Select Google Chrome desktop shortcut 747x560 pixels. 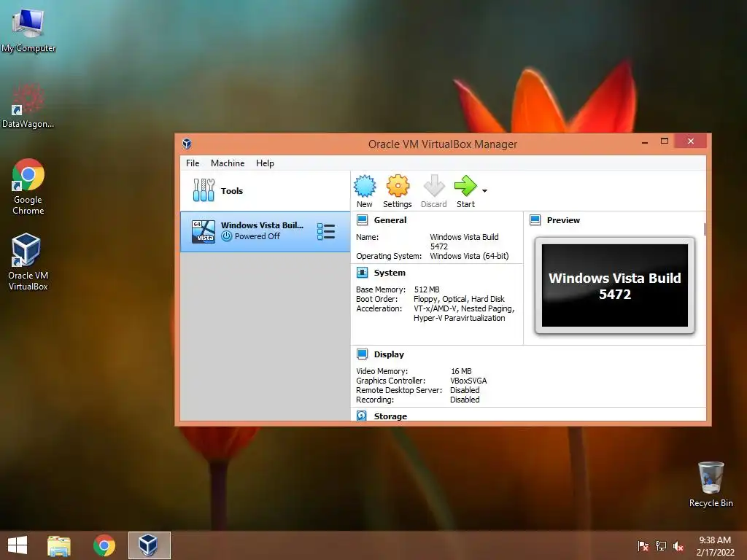(x=28, y=187)
